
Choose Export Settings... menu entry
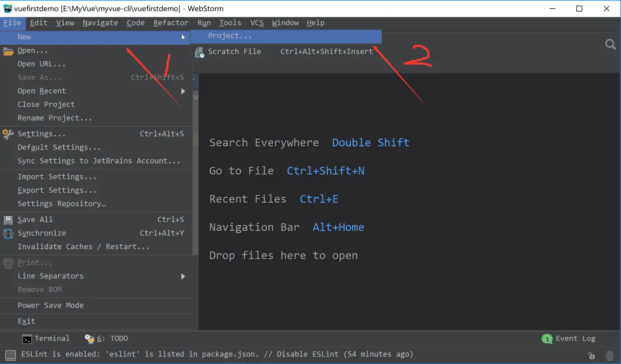[x=96, y=191]
